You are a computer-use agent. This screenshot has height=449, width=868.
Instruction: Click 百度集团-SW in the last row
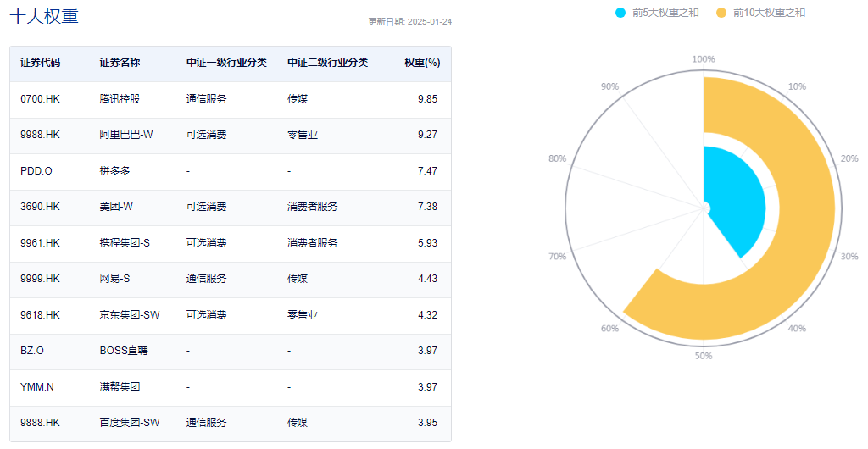click(130, 423)
